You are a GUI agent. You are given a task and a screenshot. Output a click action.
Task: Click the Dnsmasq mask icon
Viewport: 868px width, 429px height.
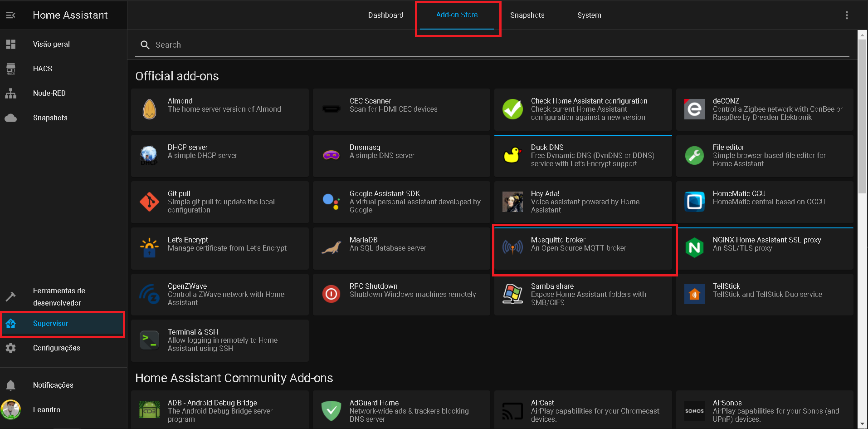point(331,155)
